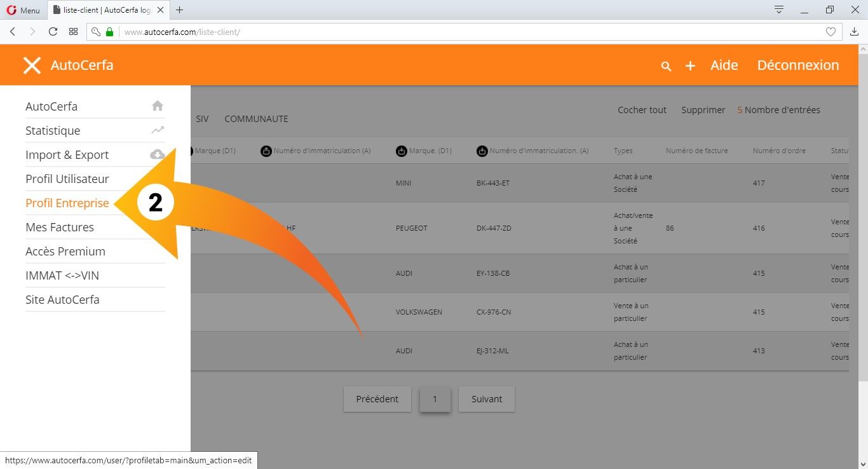Select Mes Factures in side menu
The width and height of the screenshot is (868, 469).
60,228
